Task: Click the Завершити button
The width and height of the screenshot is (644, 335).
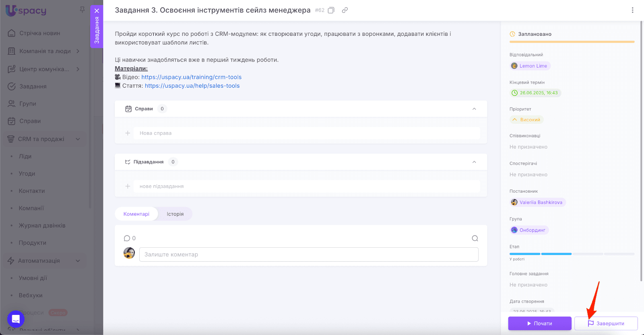Action: point(606,323)
